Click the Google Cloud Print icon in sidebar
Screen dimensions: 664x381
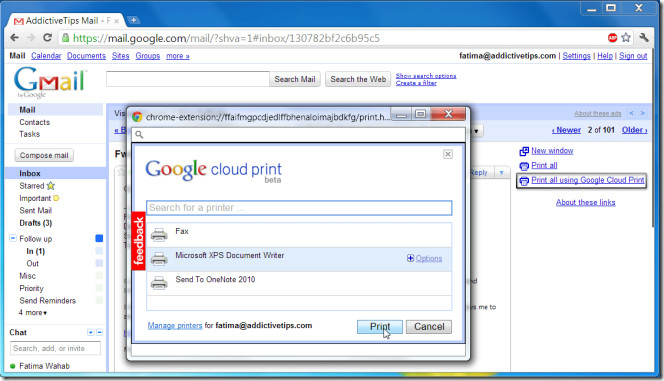point(524,181)
